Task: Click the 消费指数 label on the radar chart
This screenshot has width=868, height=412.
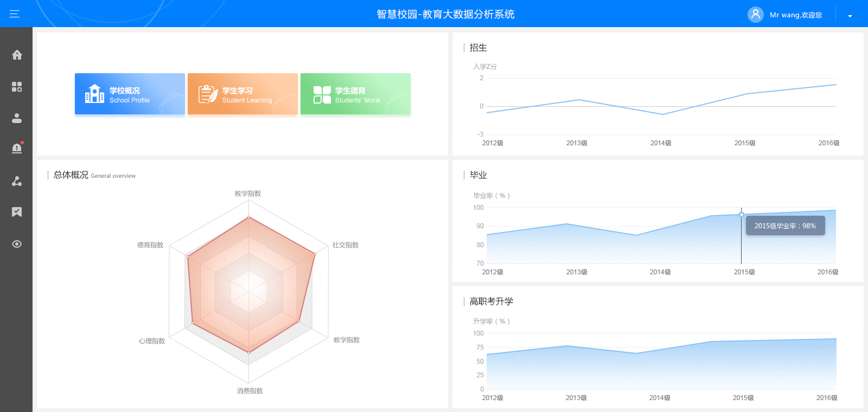Action: click(x=250, y=391)
